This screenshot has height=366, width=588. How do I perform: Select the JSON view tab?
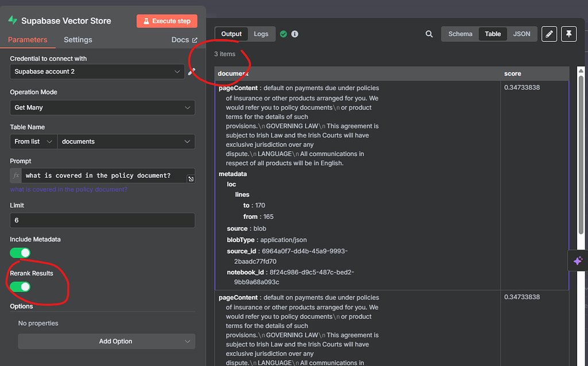[x=521, y=34]
